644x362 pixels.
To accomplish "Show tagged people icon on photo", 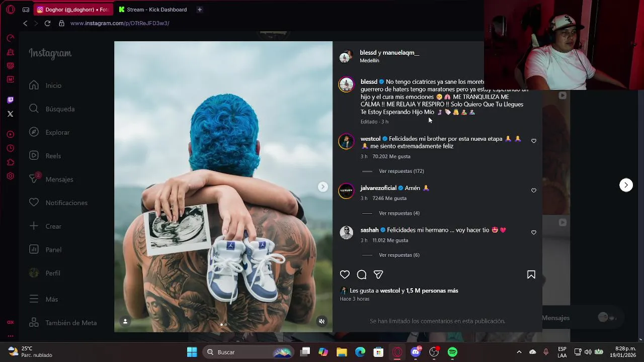I will (125, 321).
